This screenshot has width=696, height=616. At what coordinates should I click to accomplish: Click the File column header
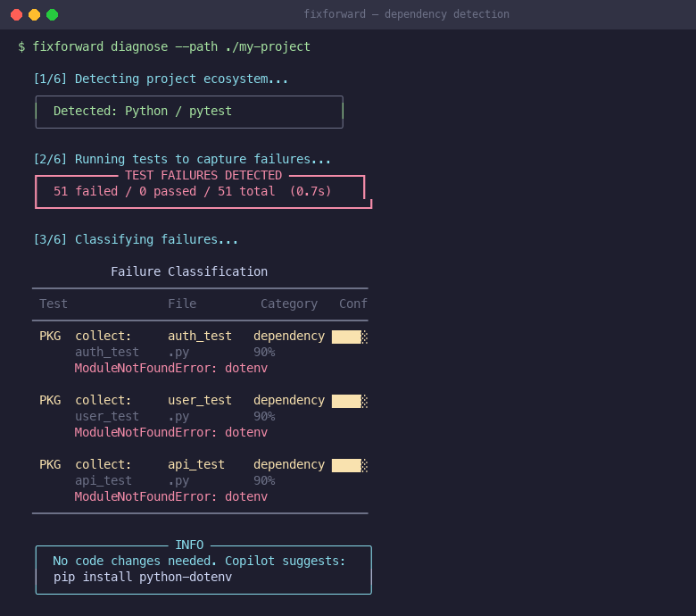click(x=182, y=304)
